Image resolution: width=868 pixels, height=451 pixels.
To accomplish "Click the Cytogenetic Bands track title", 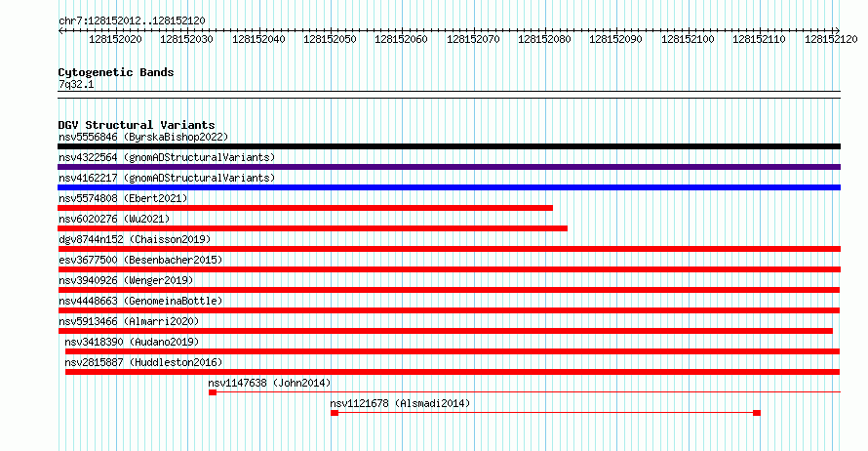I will 116,72.
